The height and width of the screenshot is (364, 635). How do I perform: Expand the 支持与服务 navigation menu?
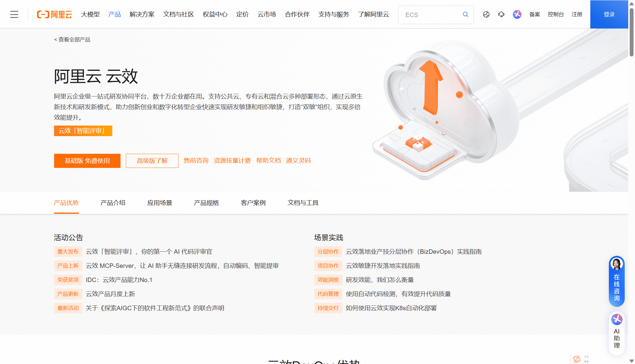[x=334, y=14]
